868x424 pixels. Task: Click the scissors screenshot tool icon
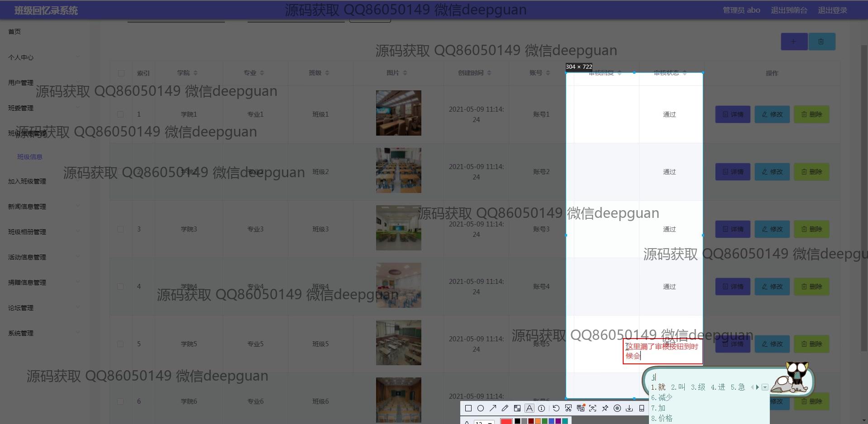tap(568, 409)
